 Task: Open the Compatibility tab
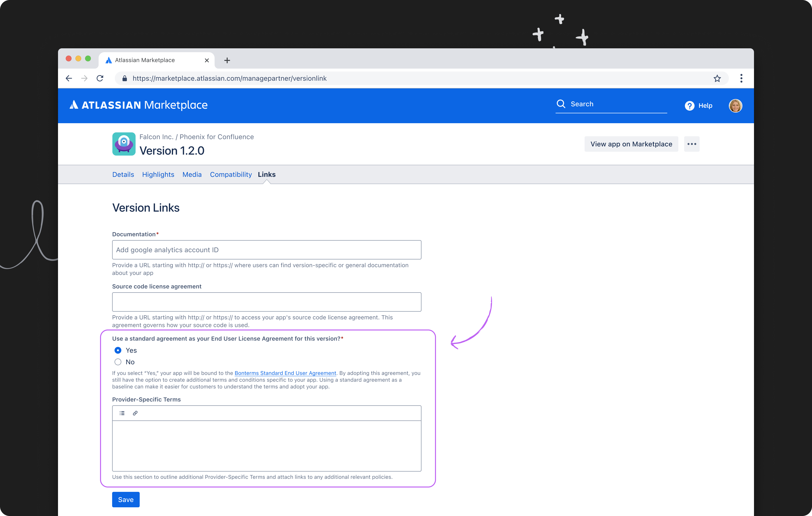tap(231, 174)
